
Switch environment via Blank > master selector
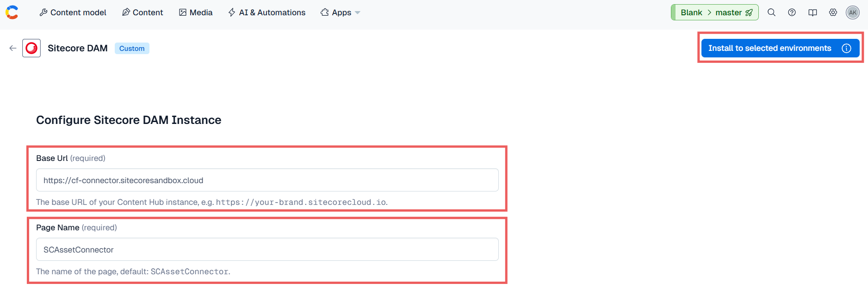pos(714,12)
